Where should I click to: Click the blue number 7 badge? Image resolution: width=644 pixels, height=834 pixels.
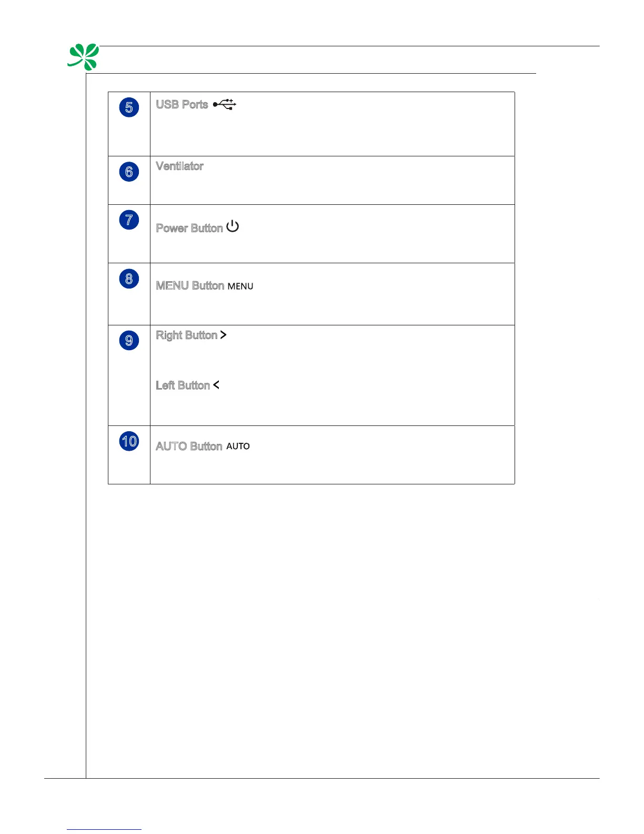[129, 220]
